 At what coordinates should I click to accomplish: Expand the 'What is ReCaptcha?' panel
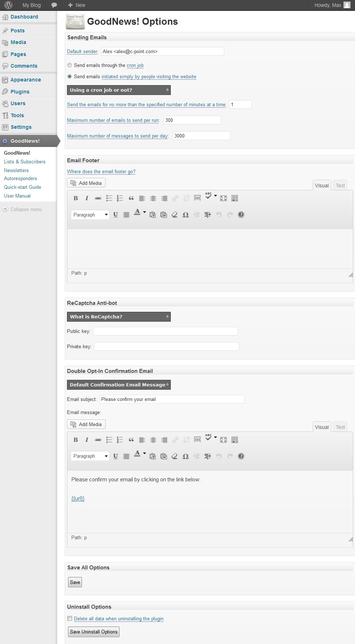coord(119,317)
